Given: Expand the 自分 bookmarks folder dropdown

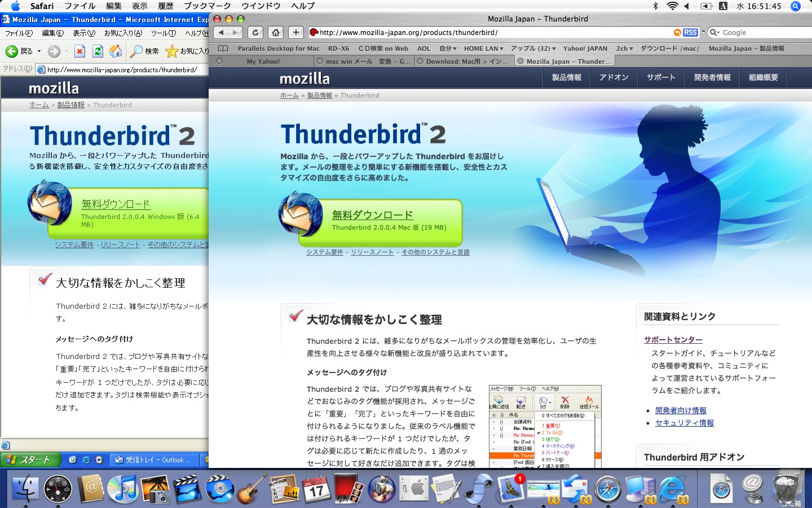Looking at the screenshot, I should pos(448,49).
